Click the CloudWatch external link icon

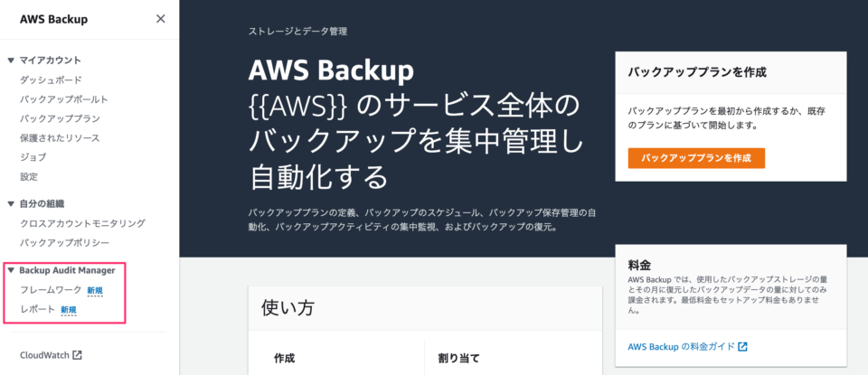pyautogui.click(x=78, y=355)
